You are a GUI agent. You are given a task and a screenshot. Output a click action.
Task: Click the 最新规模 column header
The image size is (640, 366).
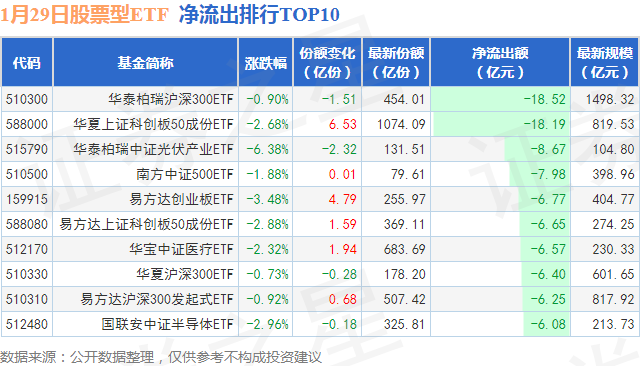tap(604, 62)
